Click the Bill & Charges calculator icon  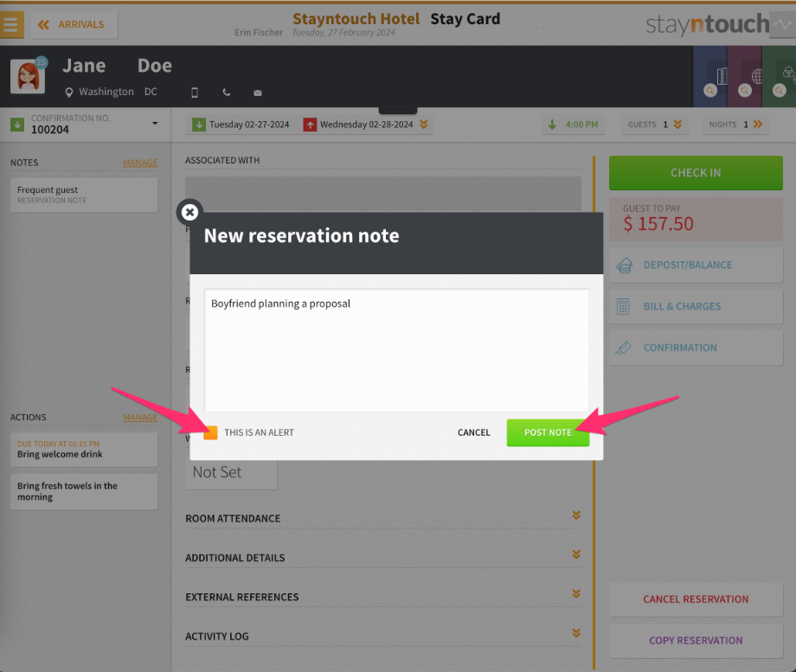[x=623, y=306]
